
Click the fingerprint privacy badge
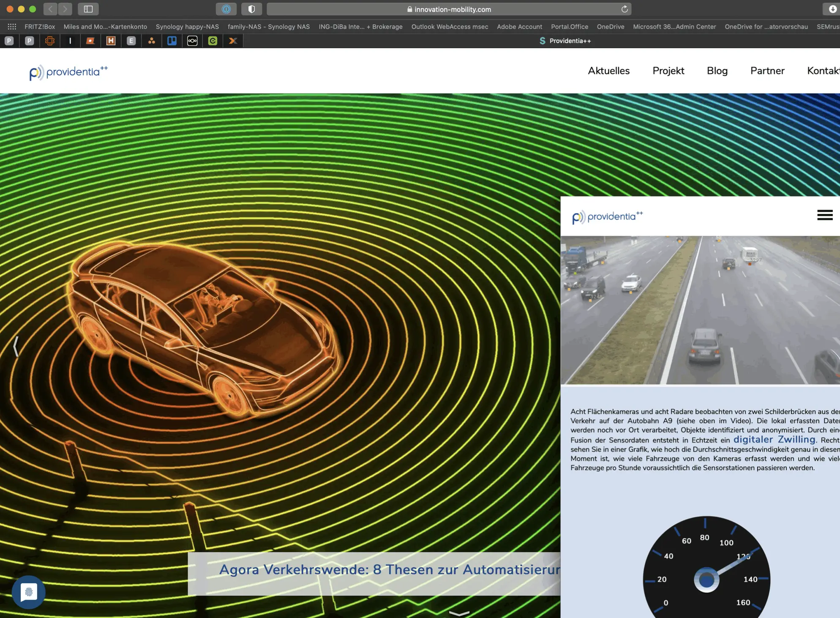pos(28,592)
